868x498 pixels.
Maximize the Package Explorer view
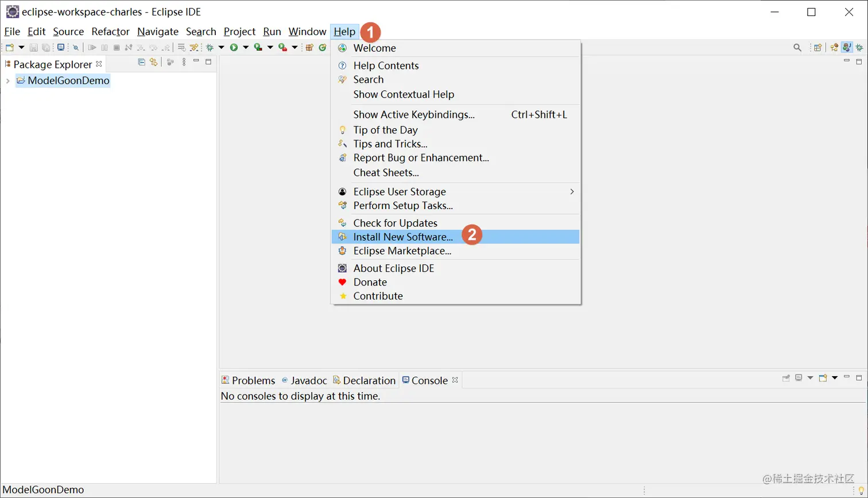[208, 62]
